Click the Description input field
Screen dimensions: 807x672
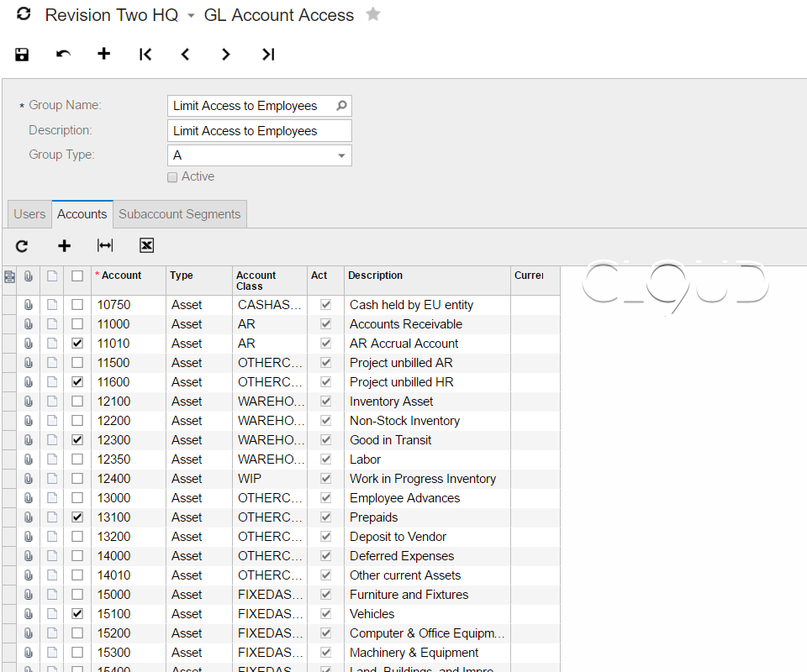tap(260, 130)
